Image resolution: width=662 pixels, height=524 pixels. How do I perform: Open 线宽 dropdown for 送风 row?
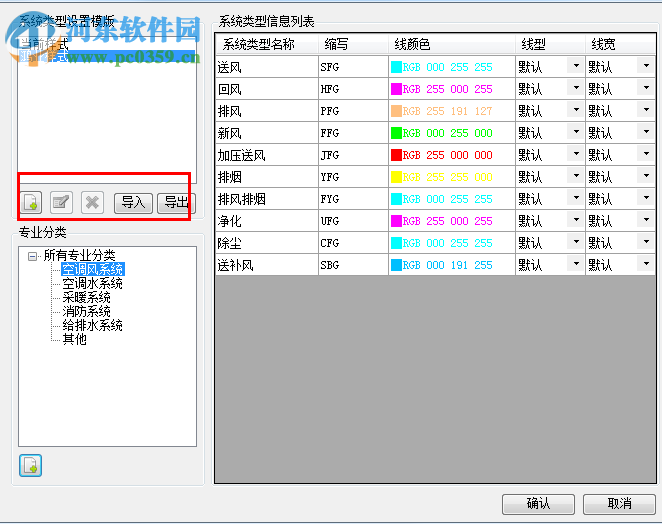pos(646,66)
